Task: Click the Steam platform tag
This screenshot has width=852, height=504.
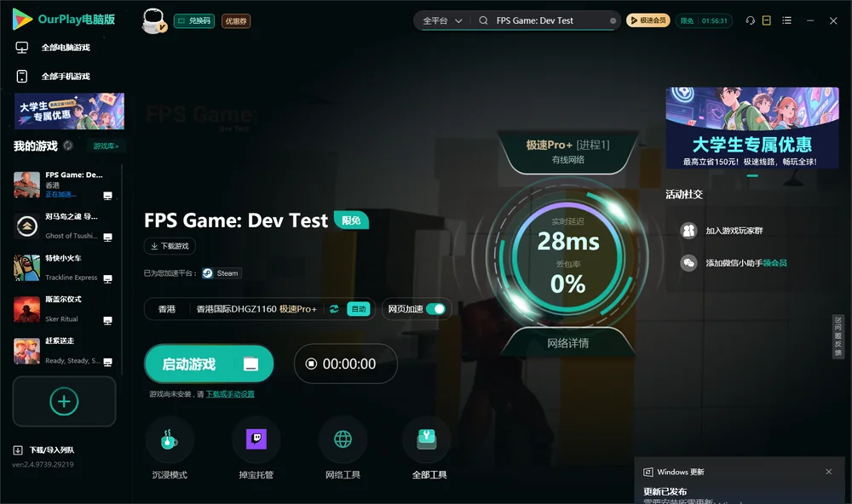Action: [222, 273]
